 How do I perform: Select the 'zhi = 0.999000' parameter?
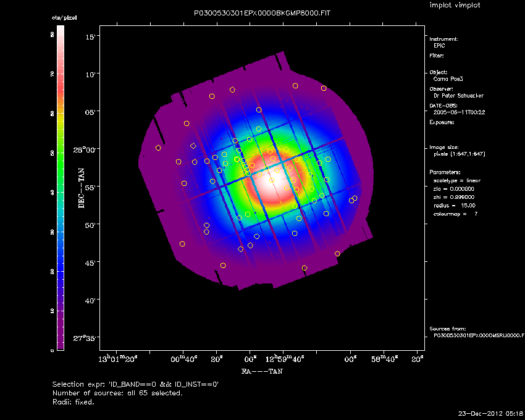[x=454, y=197]
